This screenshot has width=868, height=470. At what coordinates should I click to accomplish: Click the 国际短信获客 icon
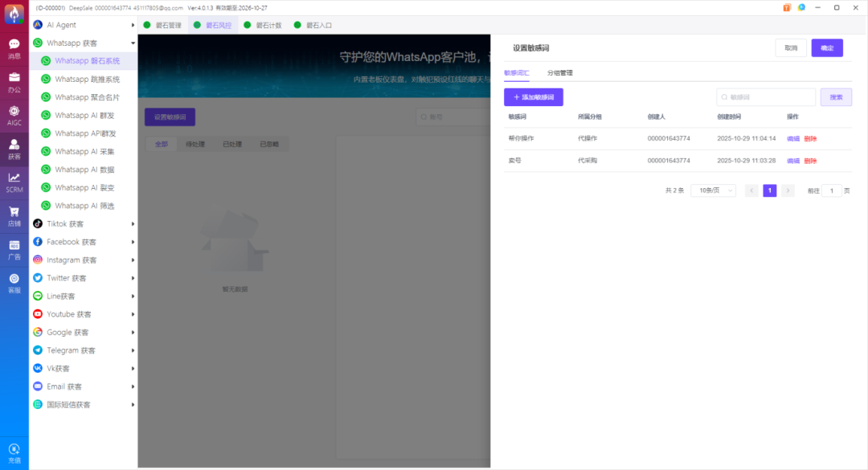click(x=38, y=405)
